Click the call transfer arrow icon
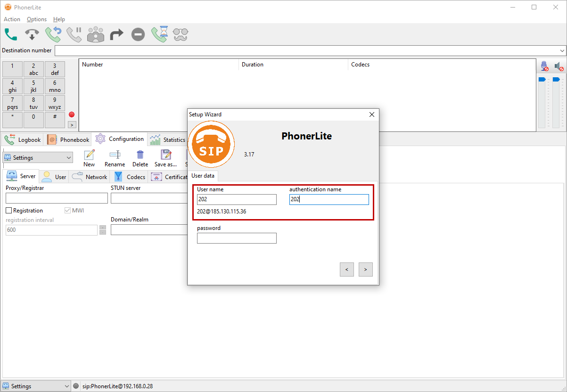The image size is (567, 392). pyautogui.click(x=116, y=34)
